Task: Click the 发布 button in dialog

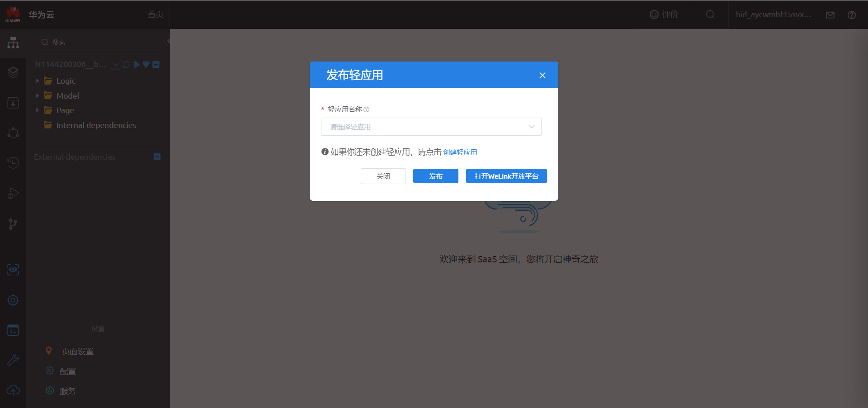Action: [x=435, y=176]
